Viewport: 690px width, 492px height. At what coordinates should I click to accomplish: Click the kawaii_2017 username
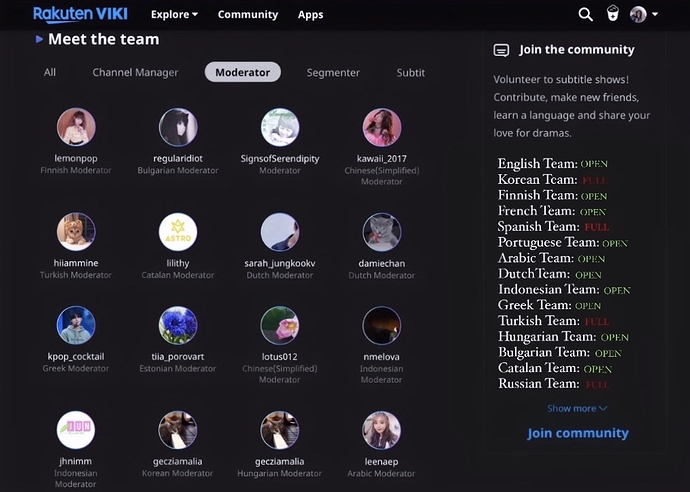[382, 158]
